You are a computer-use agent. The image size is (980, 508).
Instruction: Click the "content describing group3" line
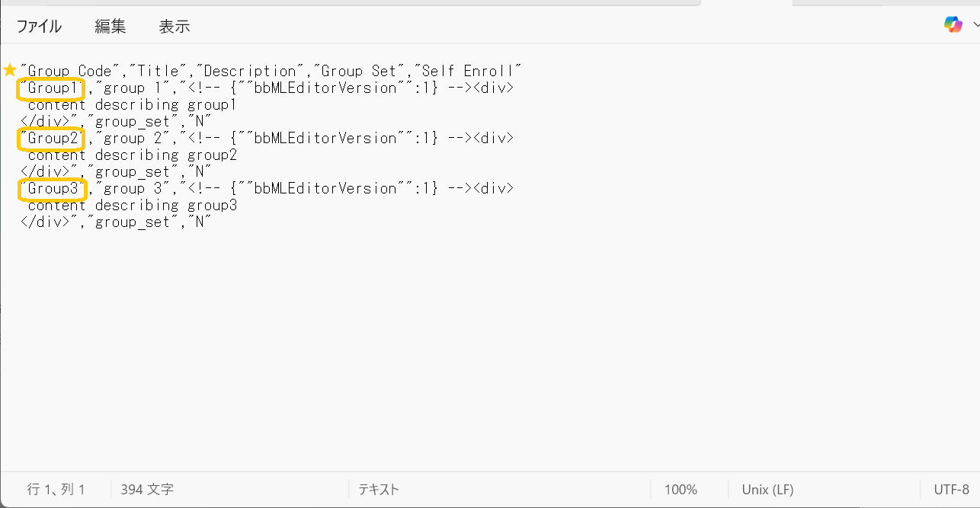(x=132, y=206)
